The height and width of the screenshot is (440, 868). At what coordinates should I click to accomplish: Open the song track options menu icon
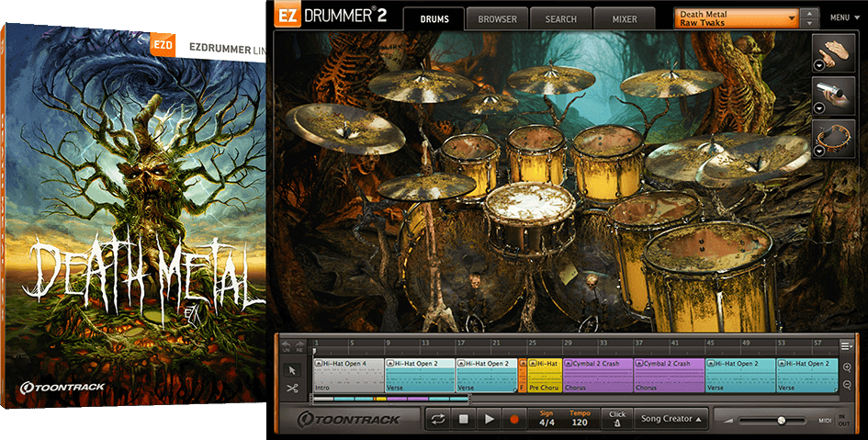(x=846, y=346)
